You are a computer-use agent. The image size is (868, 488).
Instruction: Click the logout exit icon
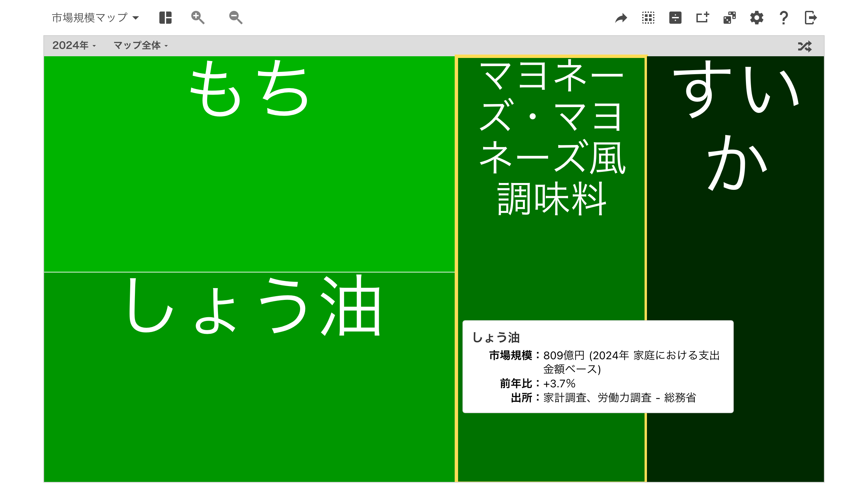click(811, 18)
